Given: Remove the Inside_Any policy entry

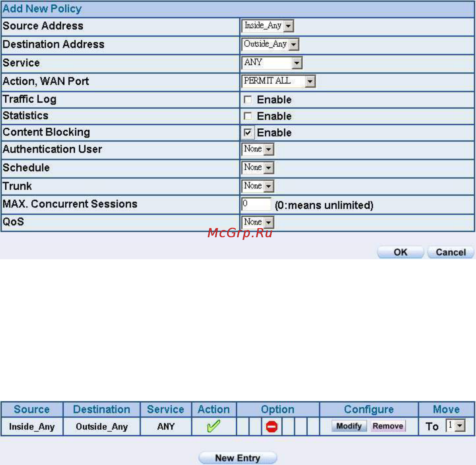Looking at the screenshot, I should coord(388,426).
